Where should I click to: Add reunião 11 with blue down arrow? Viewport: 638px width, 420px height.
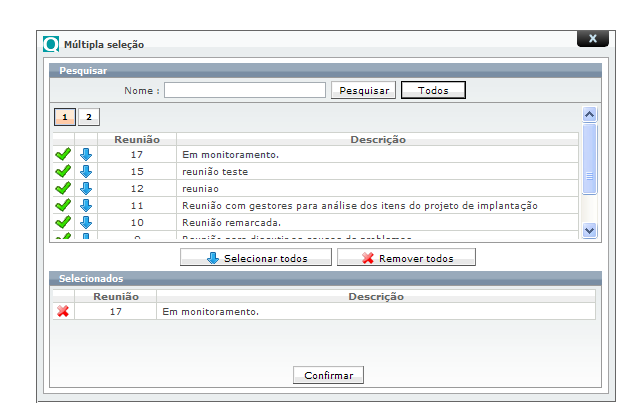86,206
